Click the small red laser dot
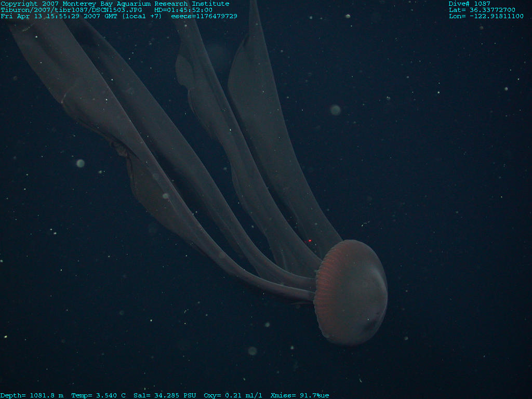The image size is (532, 399). [x=310, y=241]
